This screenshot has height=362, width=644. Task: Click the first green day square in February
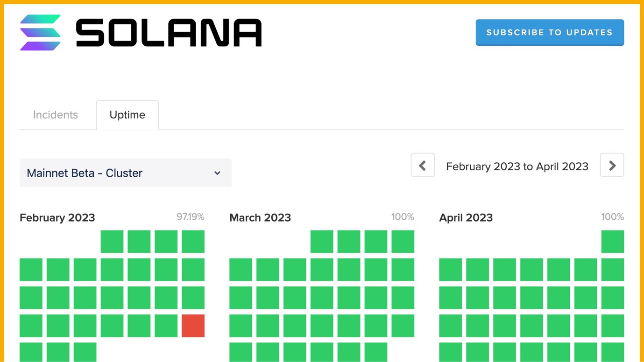(x=112, y=242)
